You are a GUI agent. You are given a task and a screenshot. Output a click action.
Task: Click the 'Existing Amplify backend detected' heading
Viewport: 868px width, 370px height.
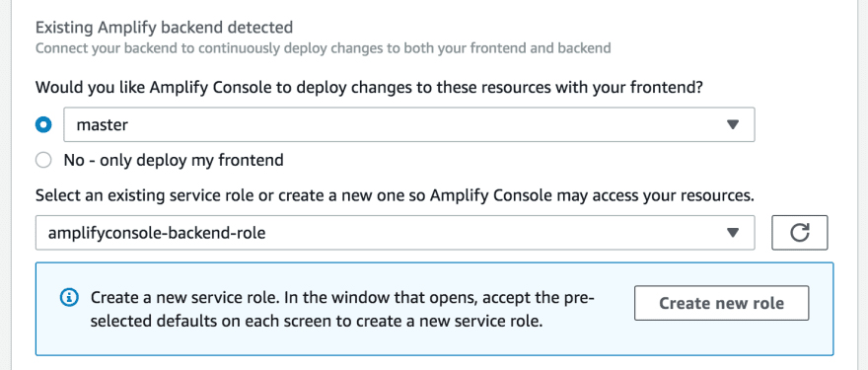click(x=164, y=27)
